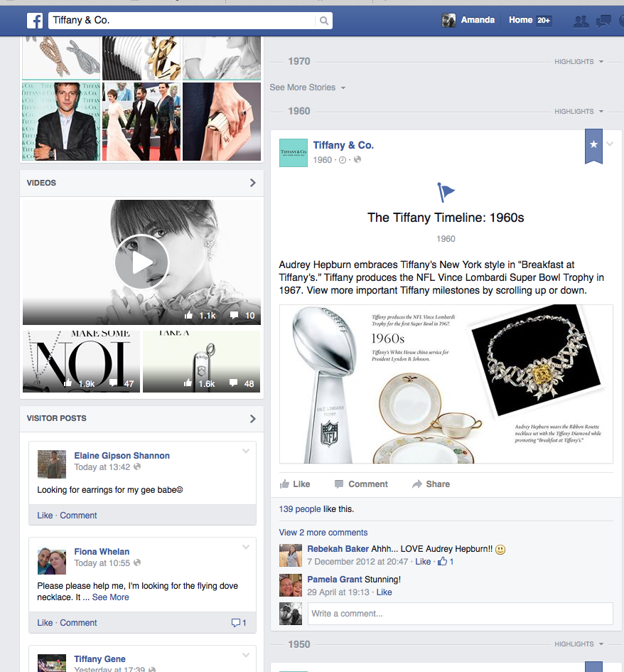Open Amanda's profile in the top bar
The image size is (624, 672).
468,20
